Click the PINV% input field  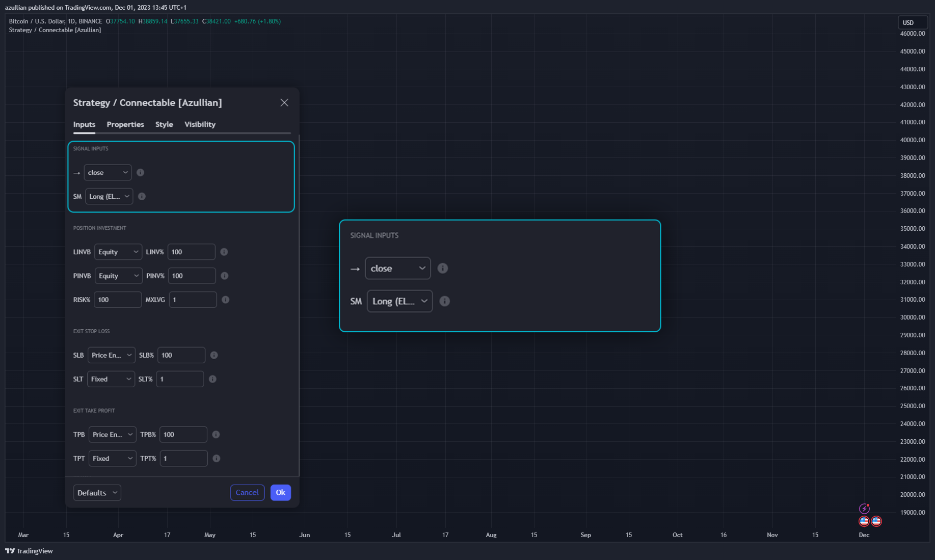(x=192, y=276)
